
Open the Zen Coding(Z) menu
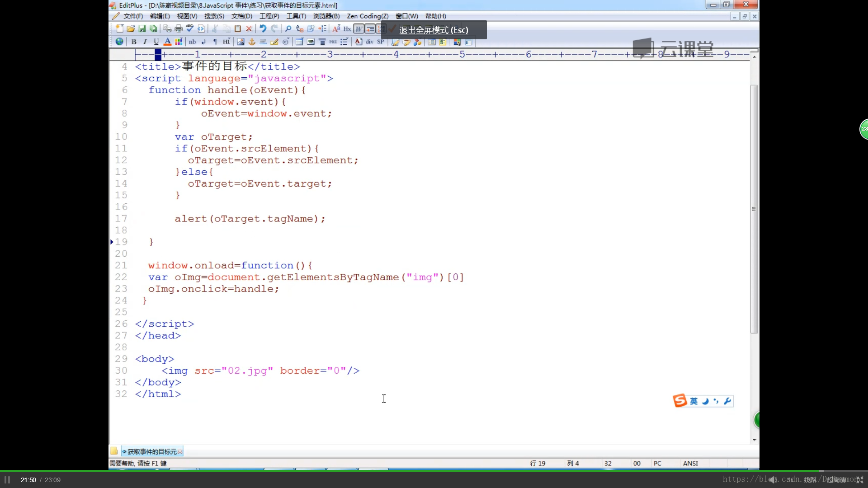click(368, 16)
